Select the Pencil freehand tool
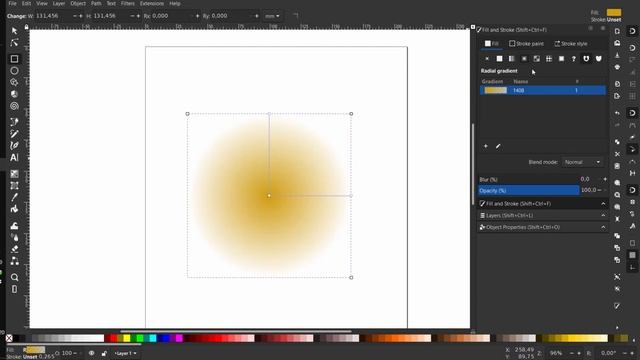 14,133
